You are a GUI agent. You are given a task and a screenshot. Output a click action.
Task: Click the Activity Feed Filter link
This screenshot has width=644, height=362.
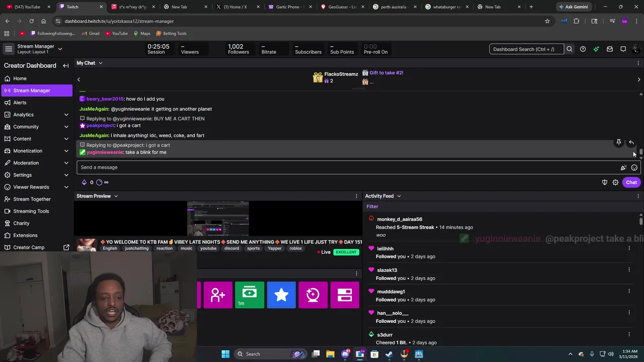pyautogui.click(x=372, y=207)
